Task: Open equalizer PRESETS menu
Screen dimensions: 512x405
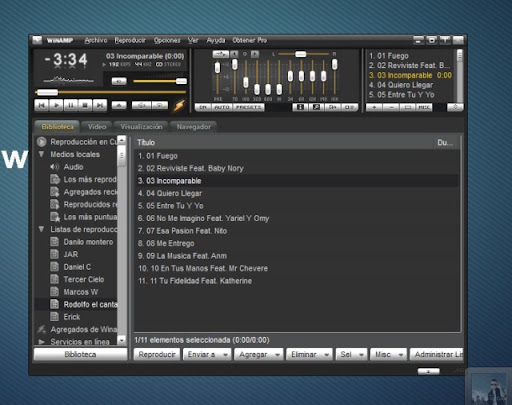Action: point(248,107)
